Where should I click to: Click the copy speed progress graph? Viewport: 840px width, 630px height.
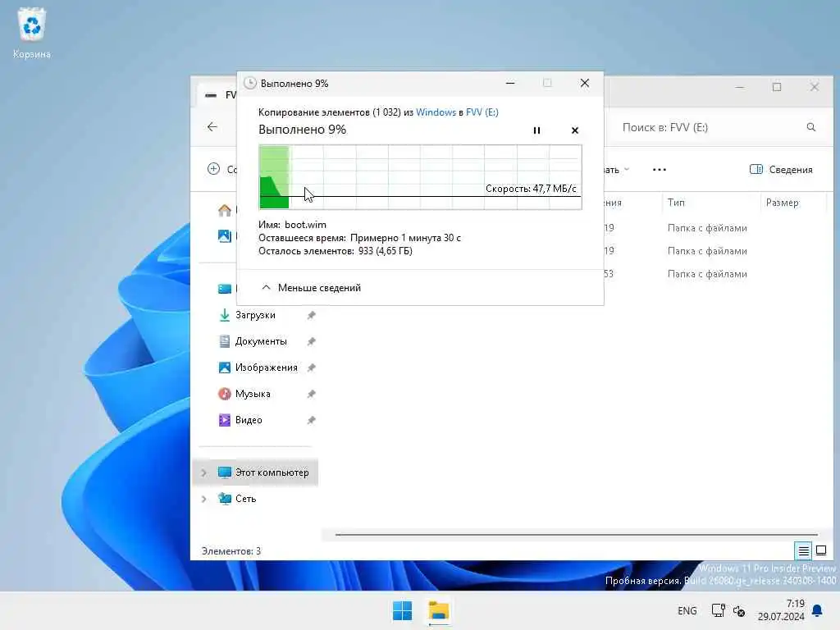(x=421, y=177)
